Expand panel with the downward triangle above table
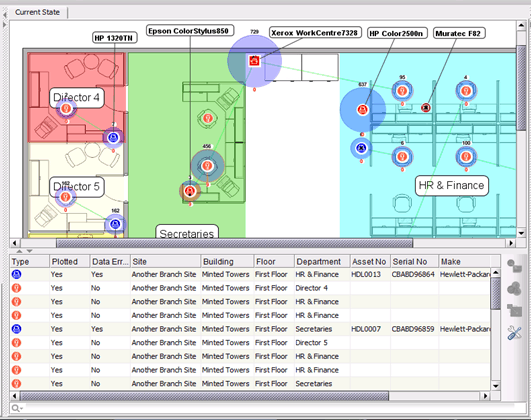Viewport: 531px width, 420px height. 29,251
